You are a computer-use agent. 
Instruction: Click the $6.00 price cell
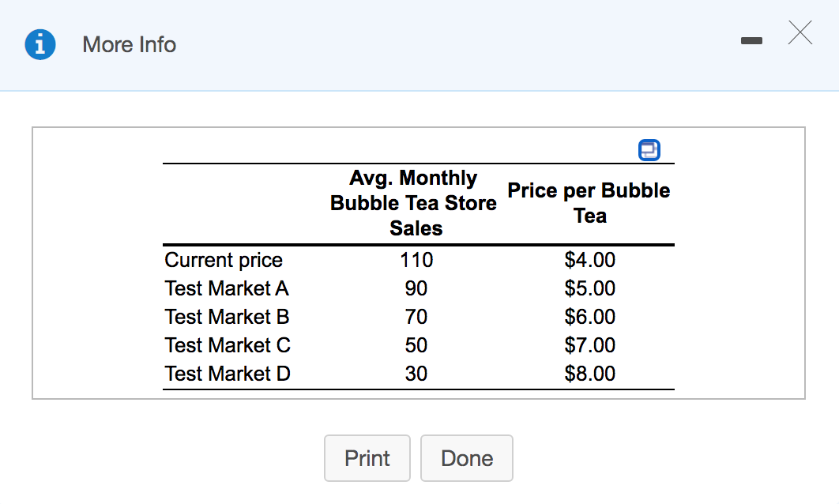(x=589, y=317)
